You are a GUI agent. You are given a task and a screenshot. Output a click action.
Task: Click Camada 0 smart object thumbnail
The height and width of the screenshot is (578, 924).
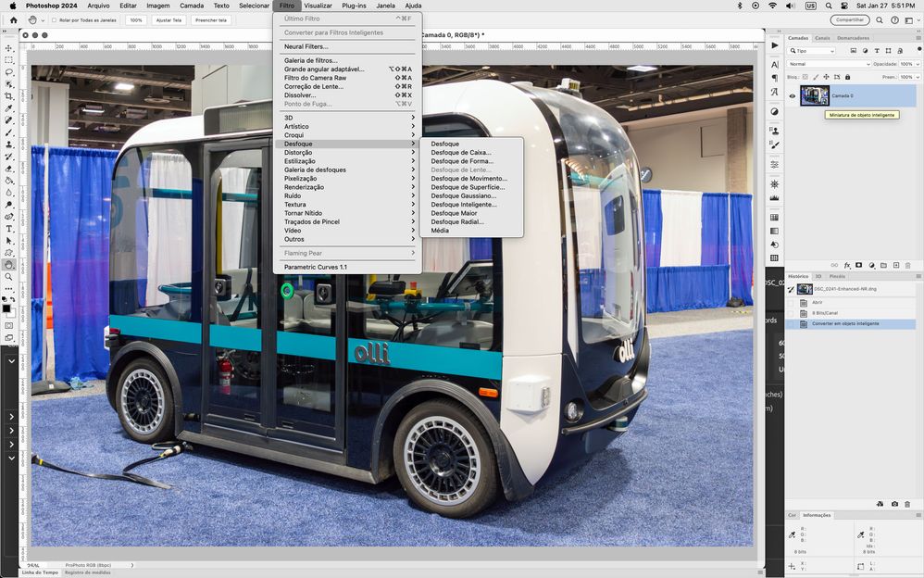pyautogui.click(x=815, y=96)
